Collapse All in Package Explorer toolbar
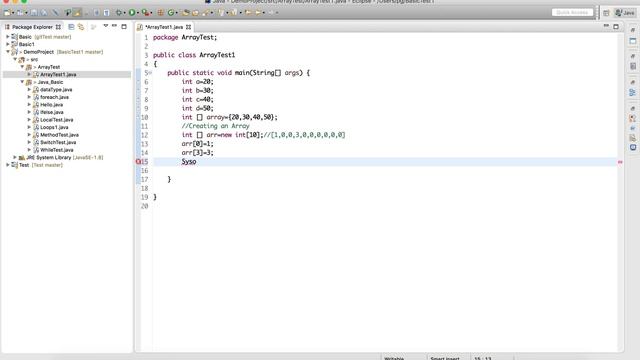Image resolution: width=640 pixels, height=360 pixels. pos(71,27)
